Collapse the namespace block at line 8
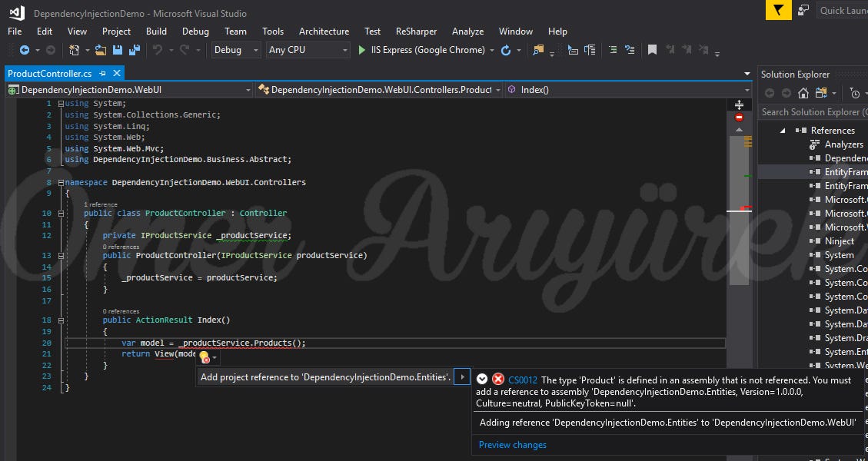 coord(61,182)
